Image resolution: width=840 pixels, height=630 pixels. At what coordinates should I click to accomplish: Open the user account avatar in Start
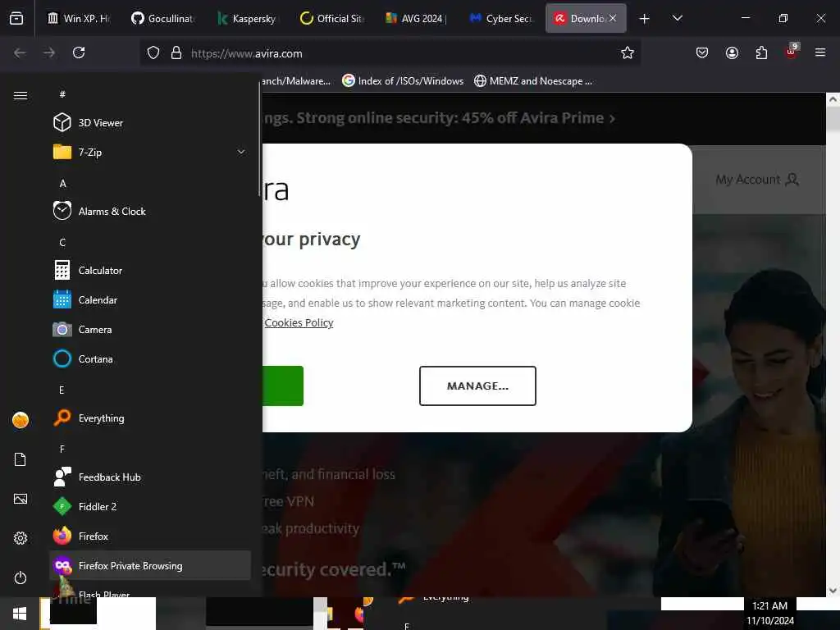21,420
